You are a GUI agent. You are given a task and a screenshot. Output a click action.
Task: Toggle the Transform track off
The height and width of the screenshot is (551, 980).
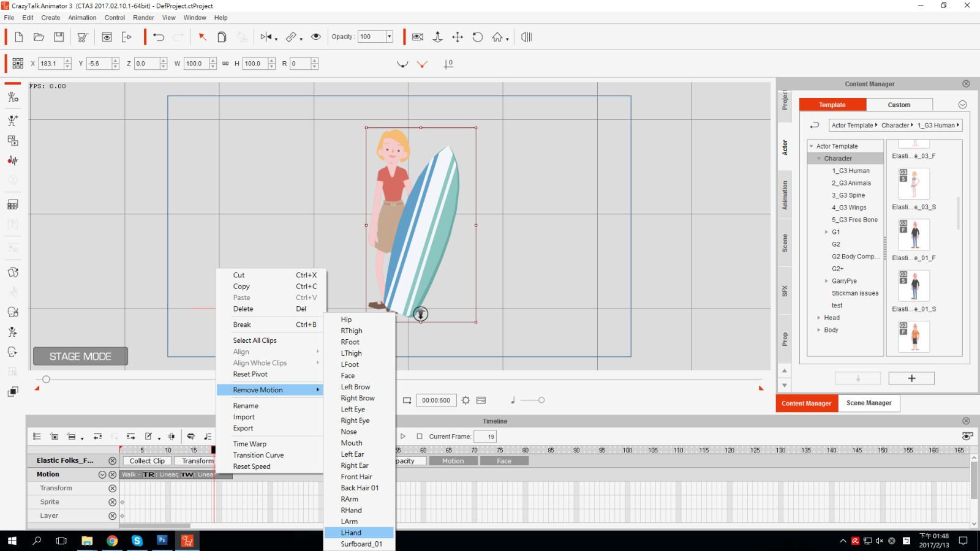pyautogui.click(x=112, y=489)
